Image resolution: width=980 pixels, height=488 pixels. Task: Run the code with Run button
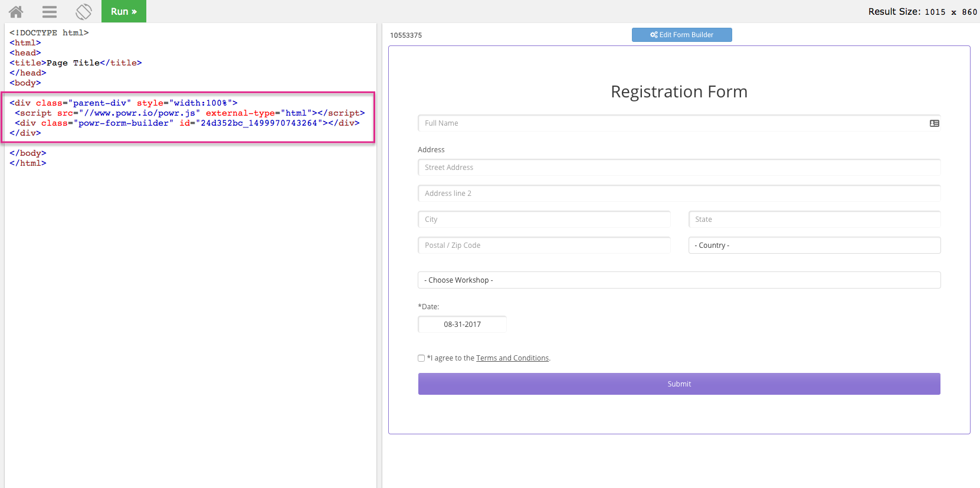point(124,11)
